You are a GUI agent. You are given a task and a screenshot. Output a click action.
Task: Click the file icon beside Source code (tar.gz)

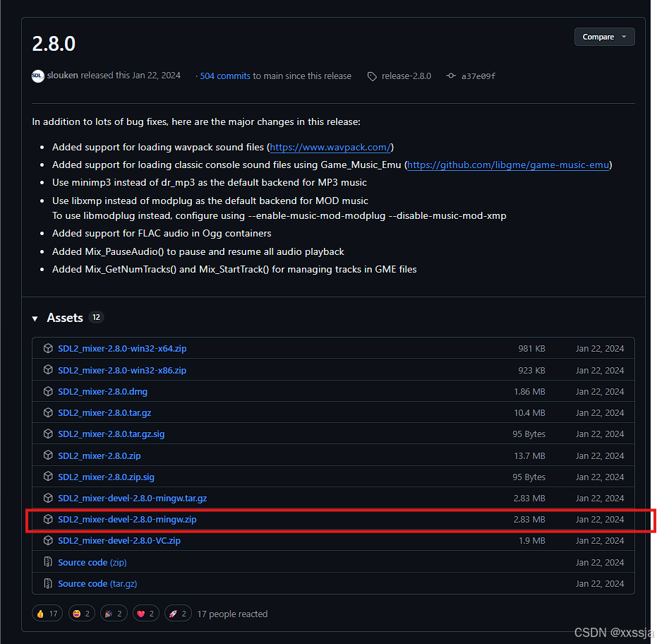(x=47, y=583)
